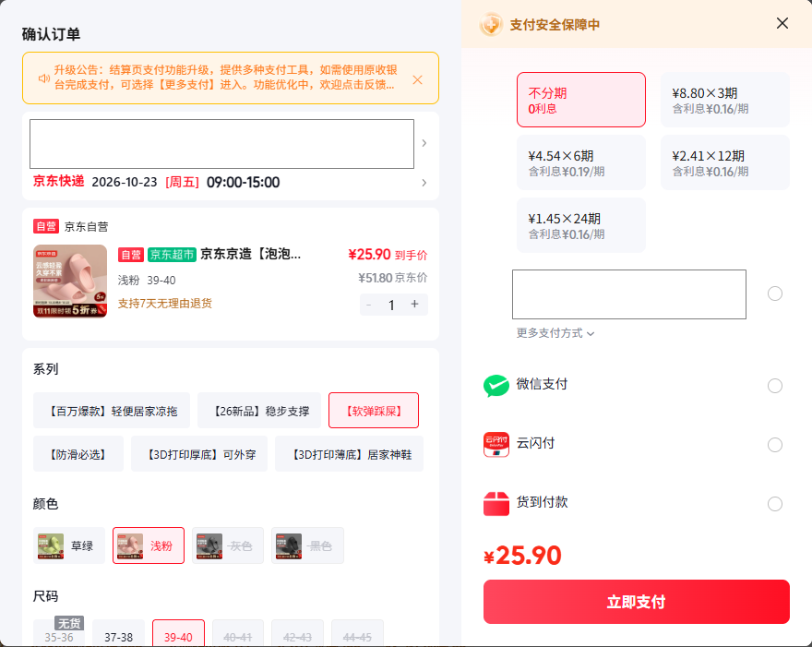Click product title 京东京造【泡泡...
Image resolution: width=812 pixels, height=647 pixels.
pyautogui.click(x=250, y=254)
